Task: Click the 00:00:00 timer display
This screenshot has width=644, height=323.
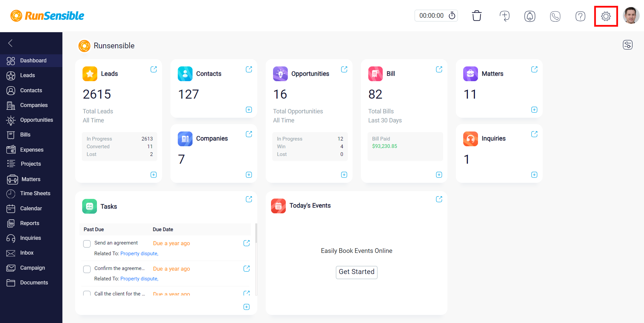Action: tap(431, 16)
